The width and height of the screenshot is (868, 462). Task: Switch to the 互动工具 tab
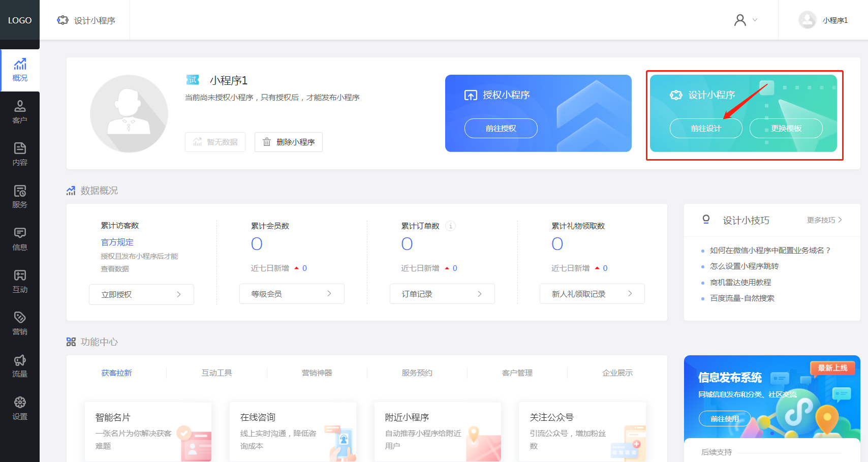216,373
